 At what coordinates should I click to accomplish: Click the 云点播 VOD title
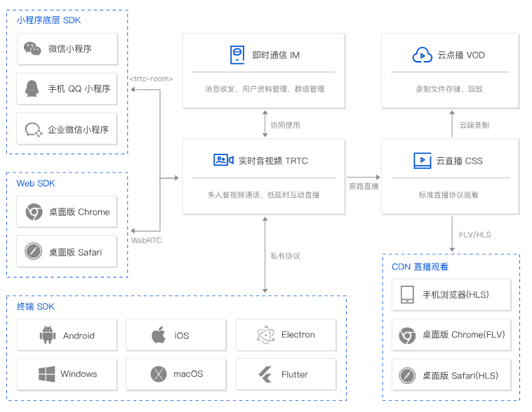(x=461, y=55)
